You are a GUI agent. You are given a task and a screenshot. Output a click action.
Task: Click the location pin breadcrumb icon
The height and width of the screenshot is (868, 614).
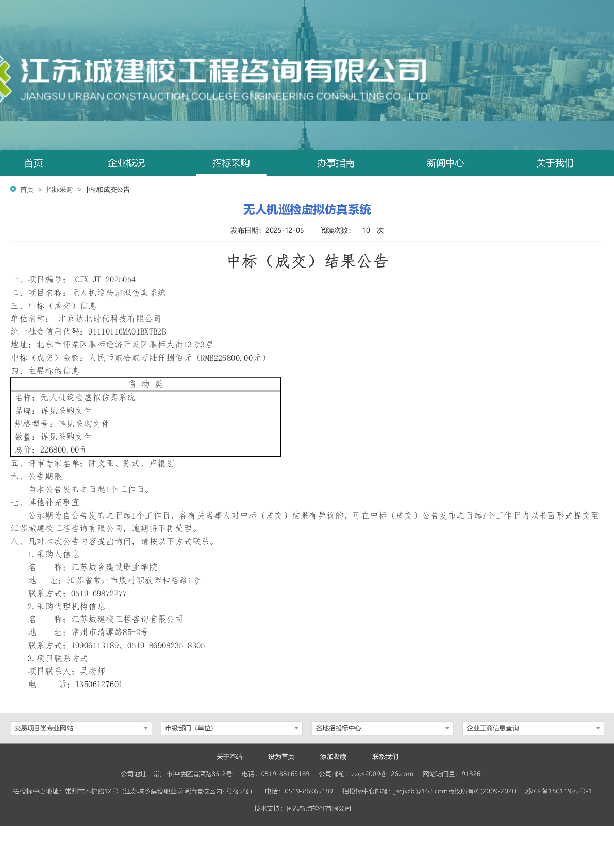pyautogui.click(x=13, y=189)
